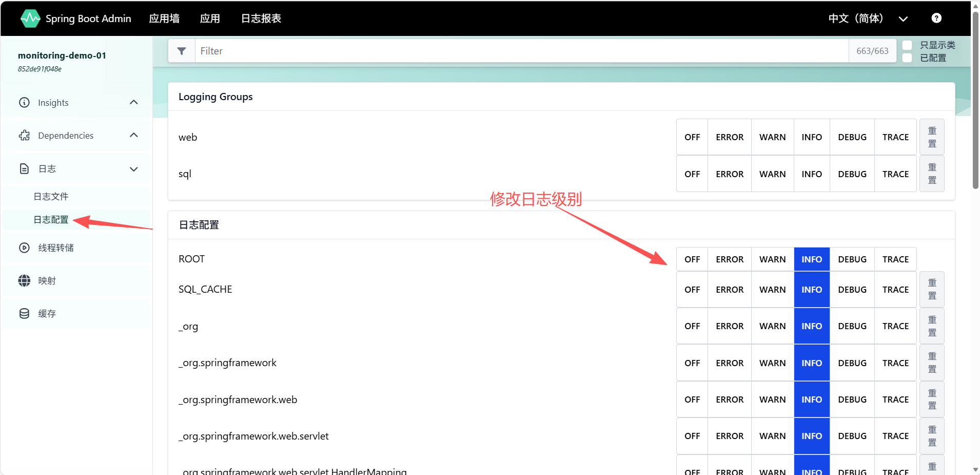Viewport: 980px width, 475px height.
Task: Reset _org.springframework logger with 重置
Action: coord(932,363)
